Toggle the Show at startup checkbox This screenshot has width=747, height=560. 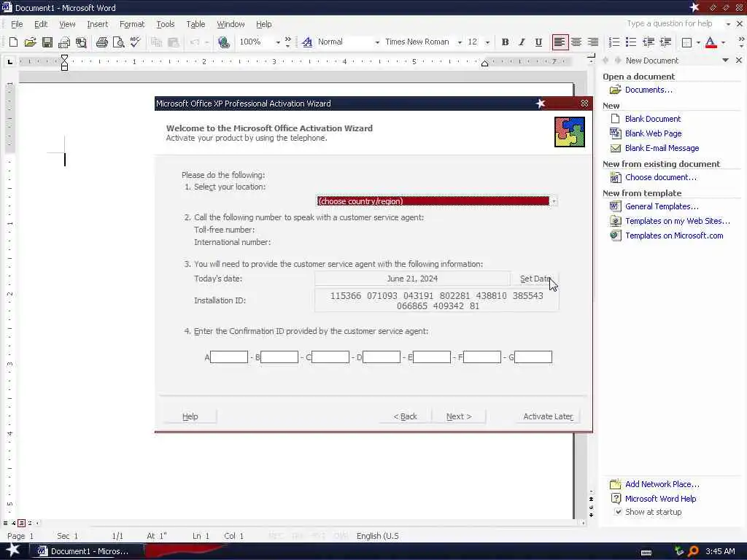pyautogui.click(x=618, y=512)
